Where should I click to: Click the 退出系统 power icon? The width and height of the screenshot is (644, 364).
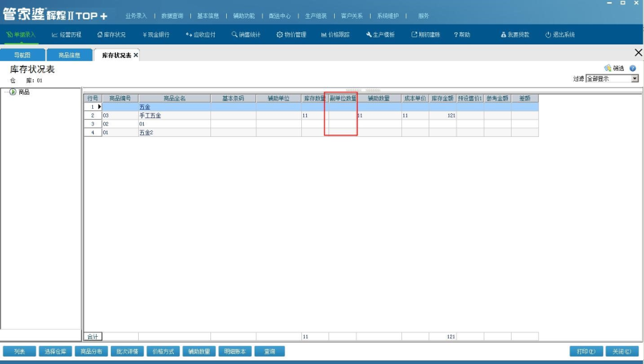[548, 34]
